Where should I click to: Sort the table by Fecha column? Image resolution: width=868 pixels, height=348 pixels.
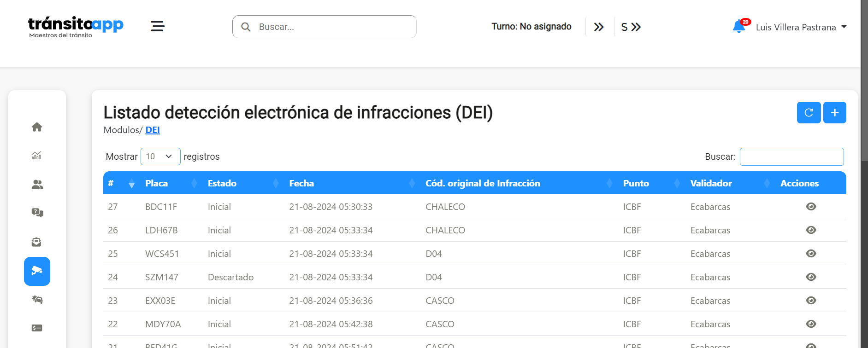[352, 183]
